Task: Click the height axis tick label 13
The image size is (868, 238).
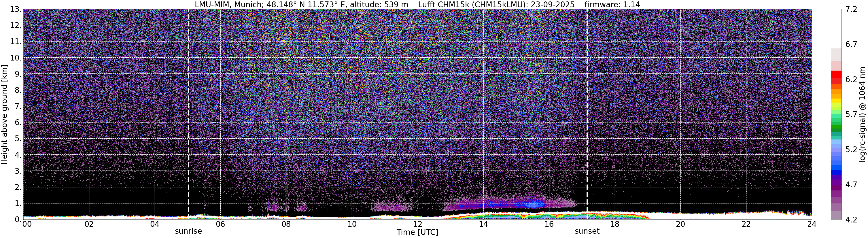Action: [x=16, y=9]
